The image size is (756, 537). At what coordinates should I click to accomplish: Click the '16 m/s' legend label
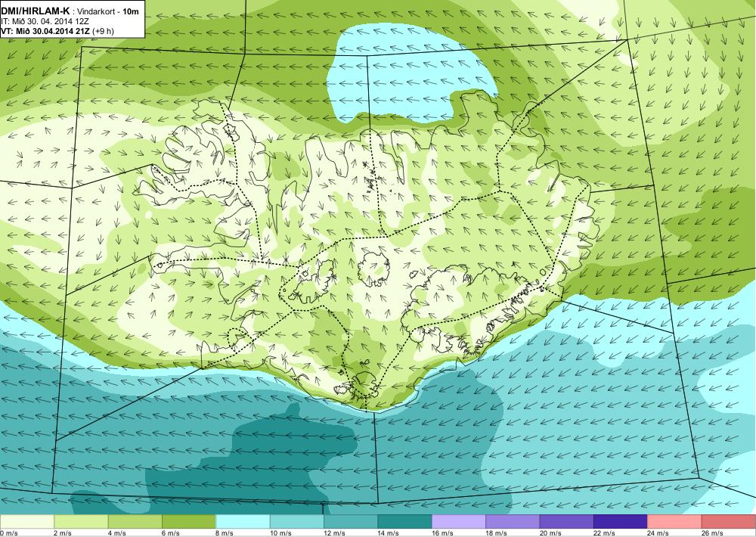tap(442, 532)
